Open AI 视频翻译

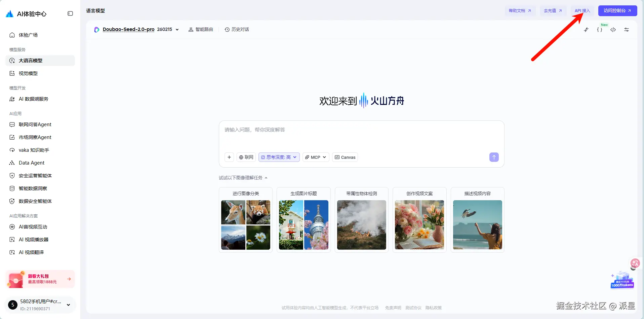pyautogui.click(x=40, y=252)
